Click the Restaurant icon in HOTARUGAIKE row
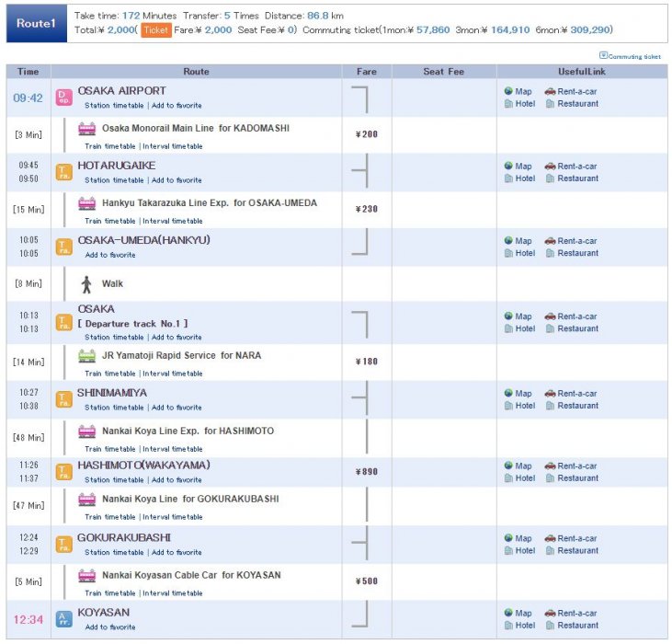 (551, 178)
